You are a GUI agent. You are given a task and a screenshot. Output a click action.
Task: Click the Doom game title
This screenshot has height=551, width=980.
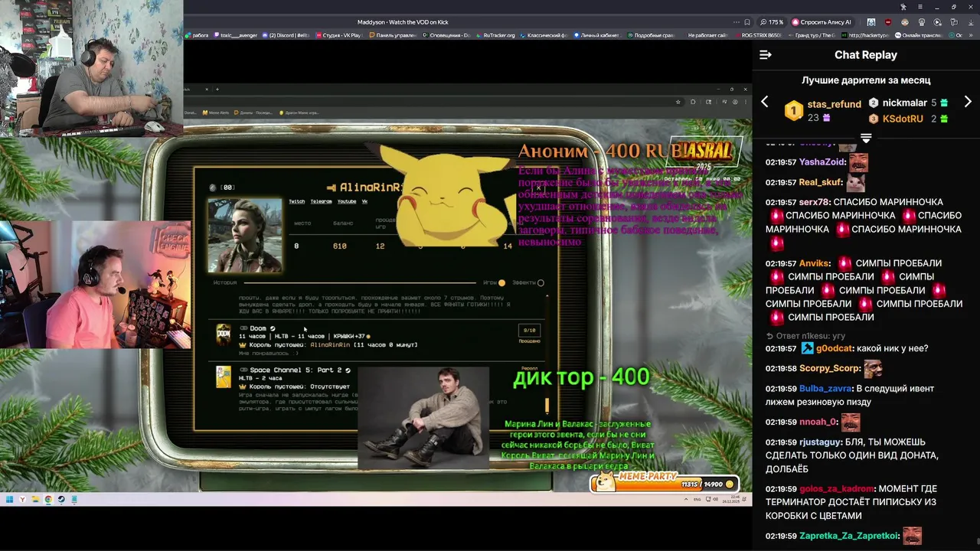258,328
